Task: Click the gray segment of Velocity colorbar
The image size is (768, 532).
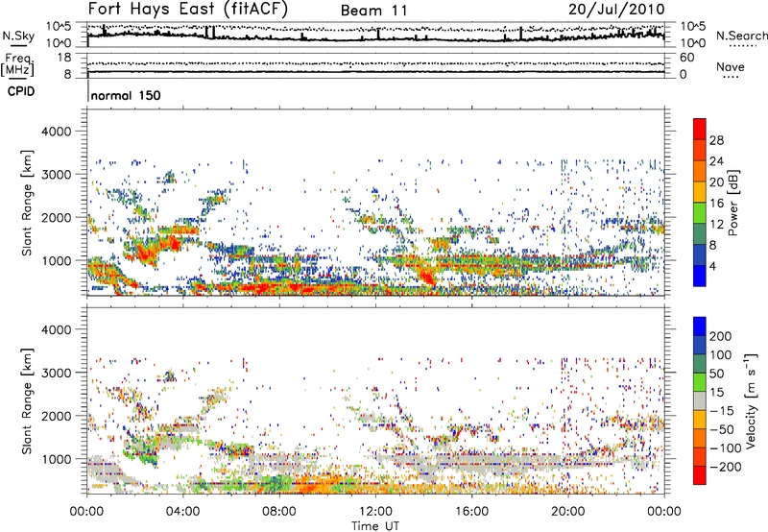Action: point(700,400)
